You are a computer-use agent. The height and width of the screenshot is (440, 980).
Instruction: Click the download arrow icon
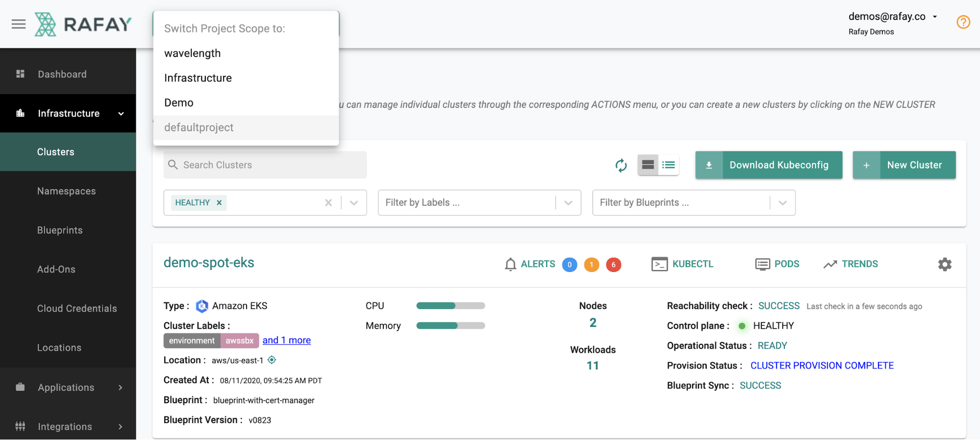pyautogui.click(x=709, y=165)
